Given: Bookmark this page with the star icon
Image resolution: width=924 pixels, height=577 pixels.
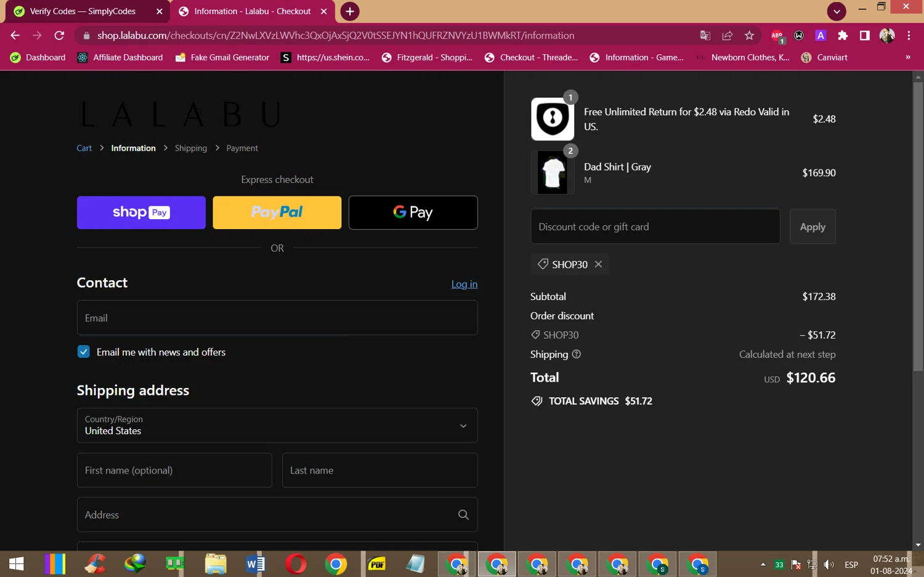Looking at the screenshot, I should tap(749, 36).
